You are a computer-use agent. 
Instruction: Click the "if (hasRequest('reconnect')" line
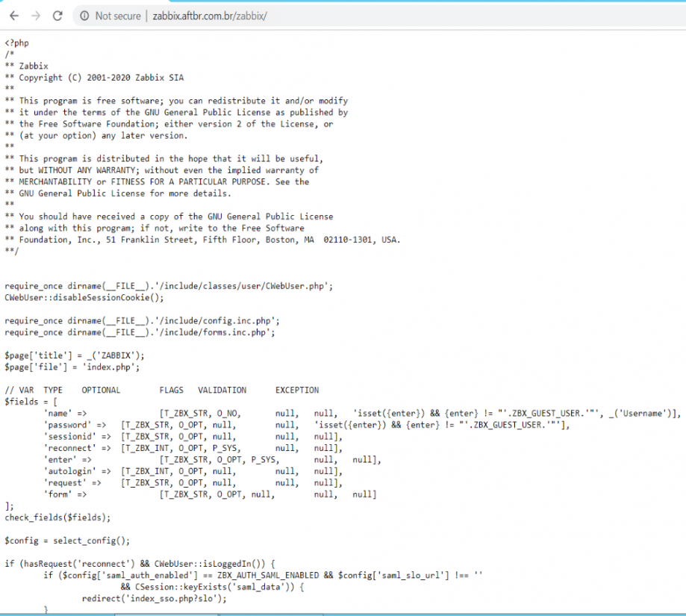(x=140, y=564)
